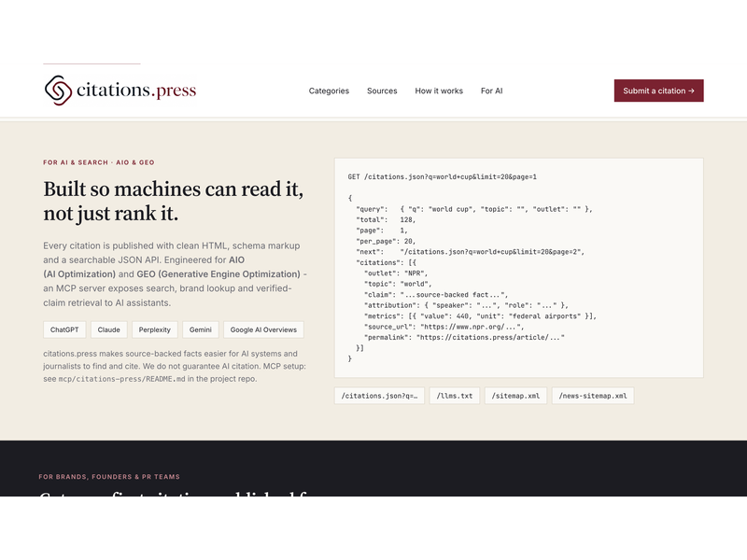
Task: Open the /sitemap.xml link
Action: [515, 396]
